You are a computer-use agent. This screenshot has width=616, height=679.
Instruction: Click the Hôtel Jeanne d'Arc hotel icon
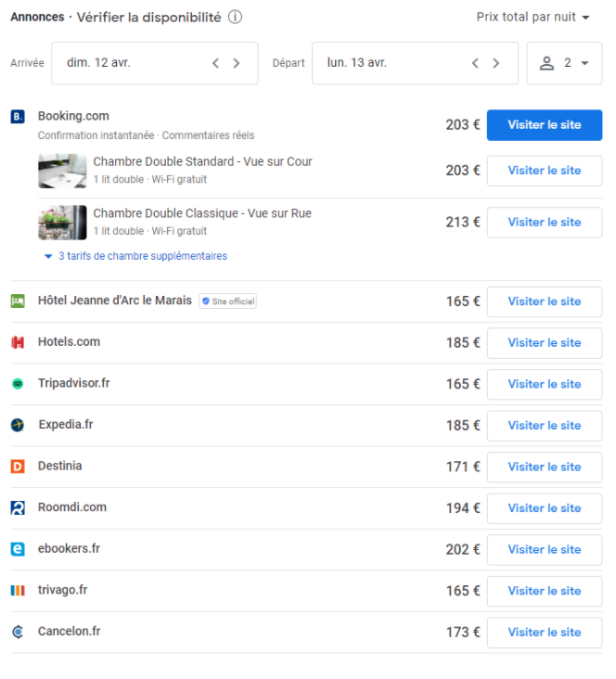[18, 301]
